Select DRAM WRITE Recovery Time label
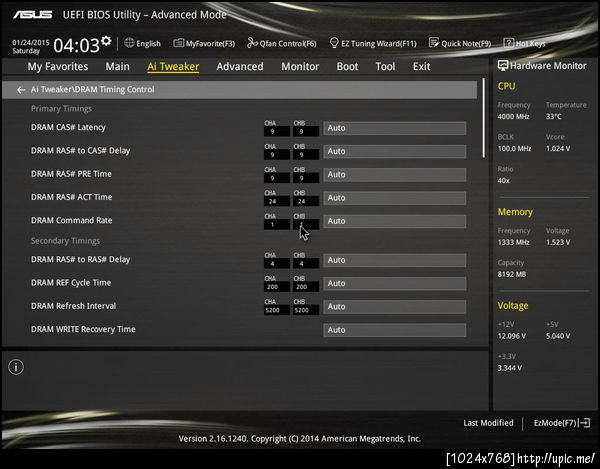This screenshot has width=600, height=469. (x=83, y=329)
